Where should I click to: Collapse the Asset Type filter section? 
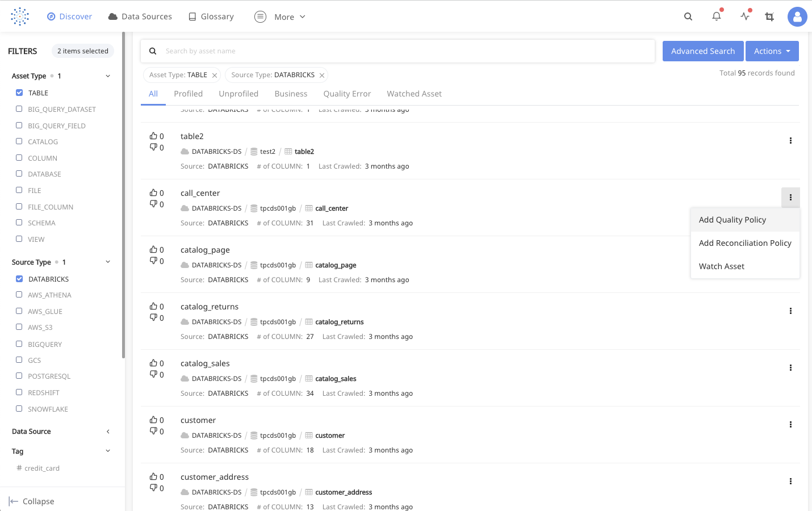click(x=108, y=76)
